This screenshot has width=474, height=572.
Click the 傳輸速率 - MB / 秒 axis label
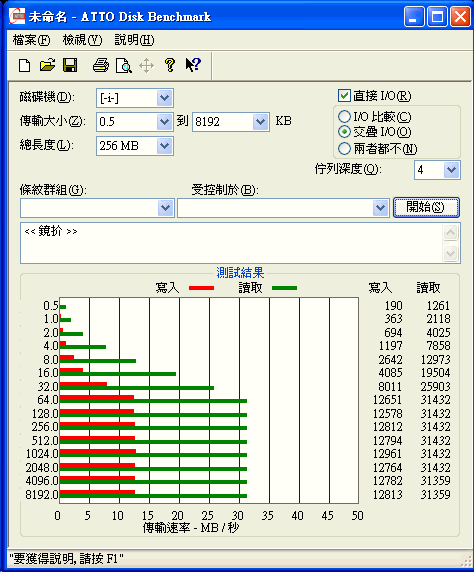(191, 527)
